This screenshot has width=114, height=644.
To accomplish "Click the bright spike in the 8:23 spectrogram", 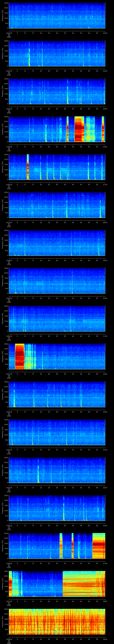I will click(29, 54).
